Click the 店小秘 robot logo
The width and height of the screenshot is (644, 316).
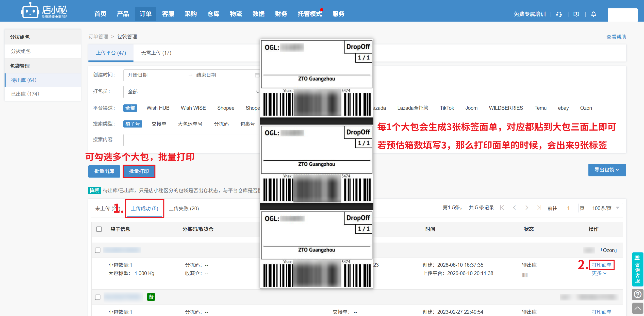tap(44, 11)
